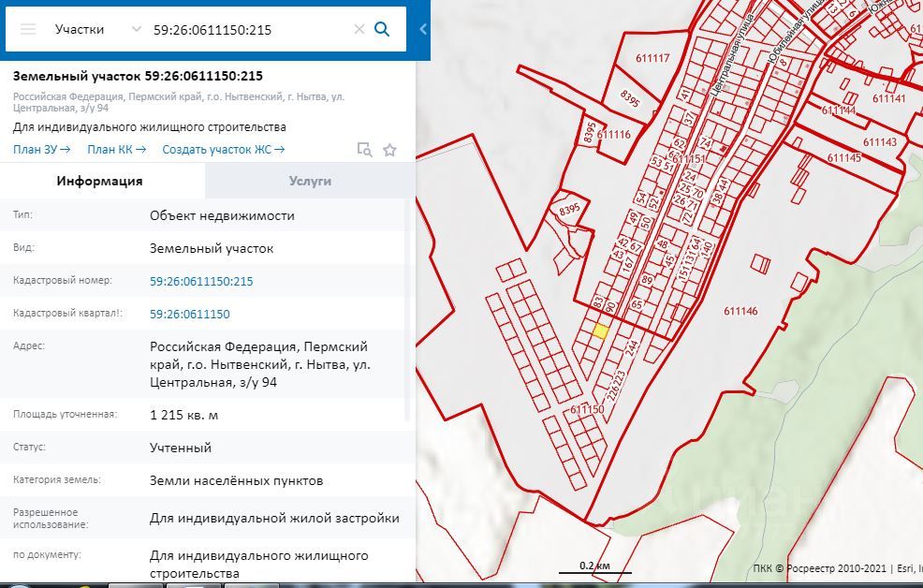This screenshot has width=923, height=588.
Task: Click the info panel vertical scrollbar
Action: [406, 309]
